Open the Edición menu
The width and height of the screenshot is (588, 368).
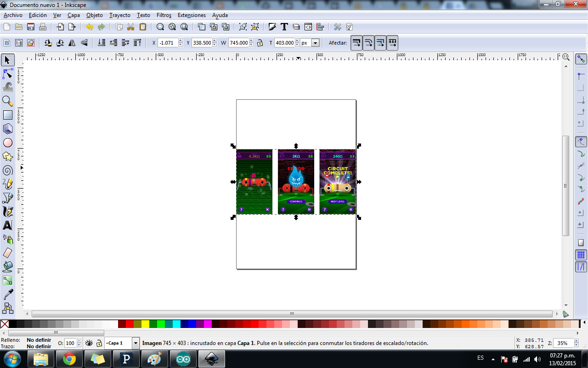pyautogui.click(x=38, y=15)
